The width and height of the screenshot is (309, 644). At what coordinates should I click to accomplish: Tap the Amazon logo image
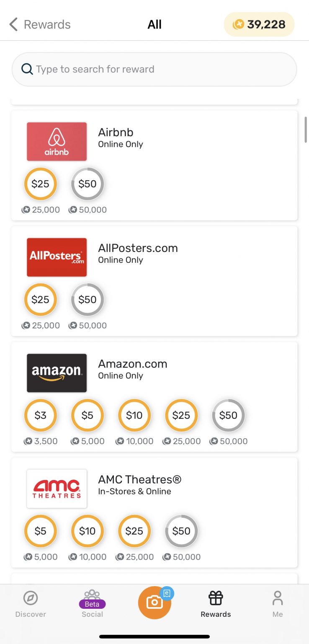click(x=57, y=373)
